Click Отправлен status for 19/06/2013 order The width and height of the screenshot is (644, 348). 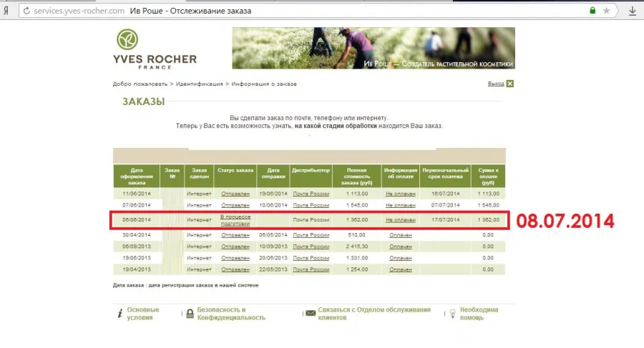(235, 258)
